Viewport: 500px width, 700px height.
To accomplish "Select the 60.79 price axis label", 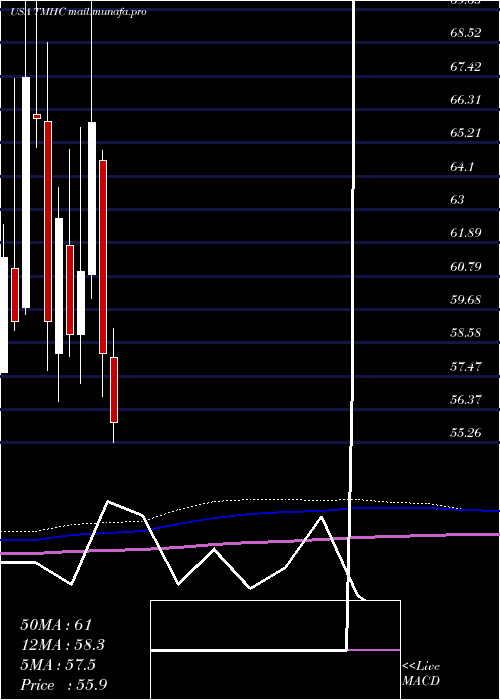I will [466, 267].
